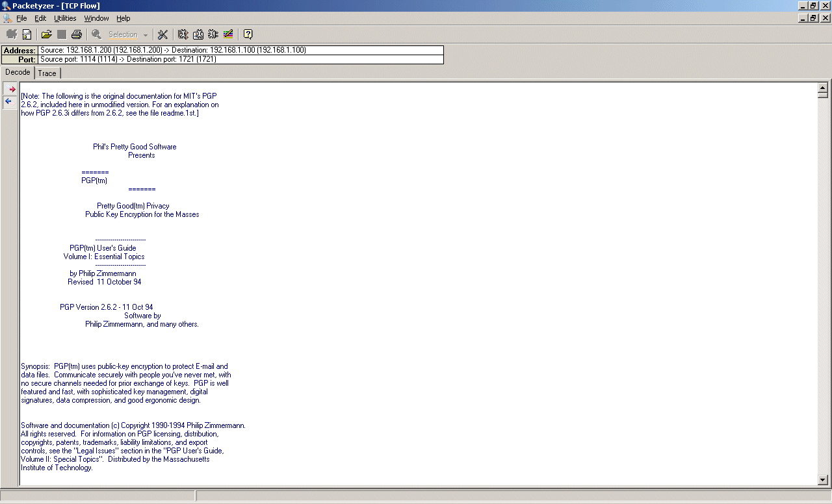Click text 'Public Key Encryption for the Masses'
Viewport: 832px width, 504px height.
tap(142, 214)
